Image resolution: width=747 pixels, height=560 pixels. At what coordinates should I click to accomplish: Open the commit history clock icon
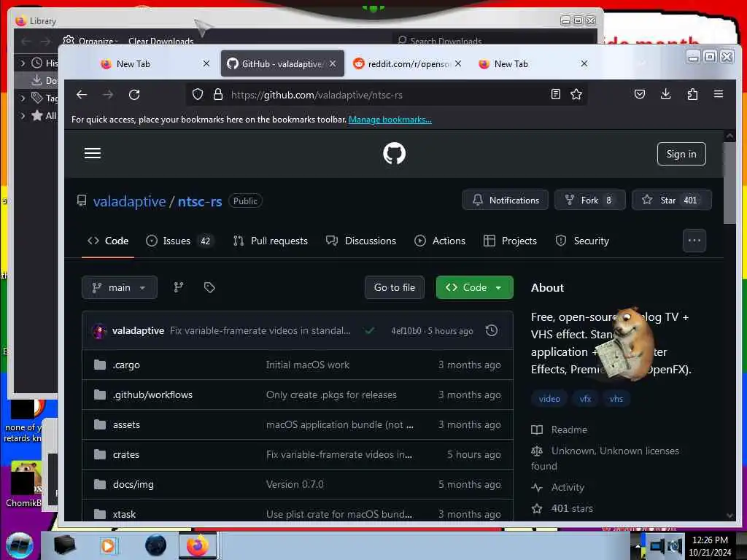pos(492,330)
